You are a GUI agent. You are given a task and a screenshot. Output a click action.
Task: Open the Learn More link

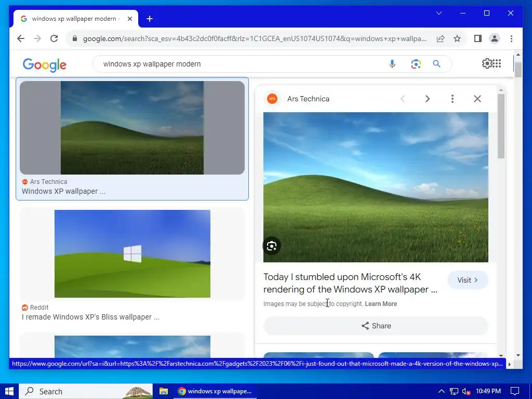[x=381, y=303]
